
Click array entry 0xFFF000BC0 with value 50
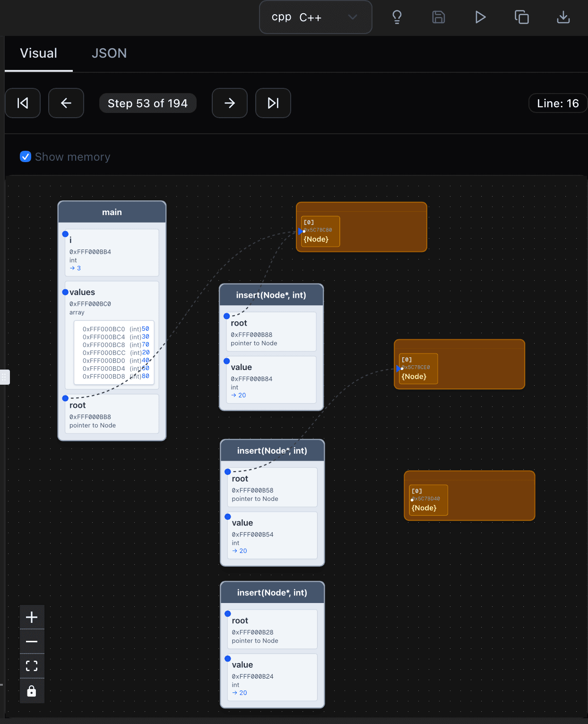pos(116,329)
